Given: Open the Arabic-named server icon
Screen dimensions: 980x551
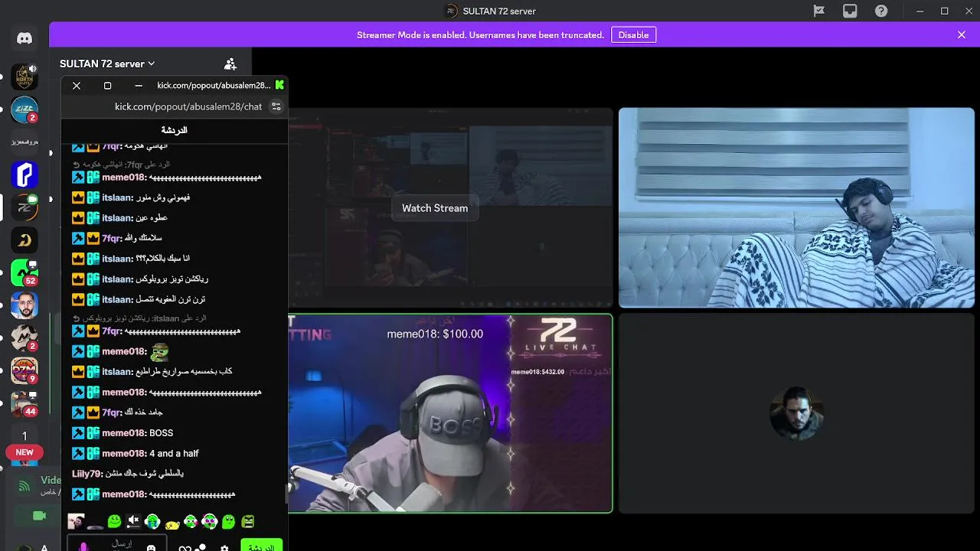Looking at the screenshot, I should pos(24,142).
